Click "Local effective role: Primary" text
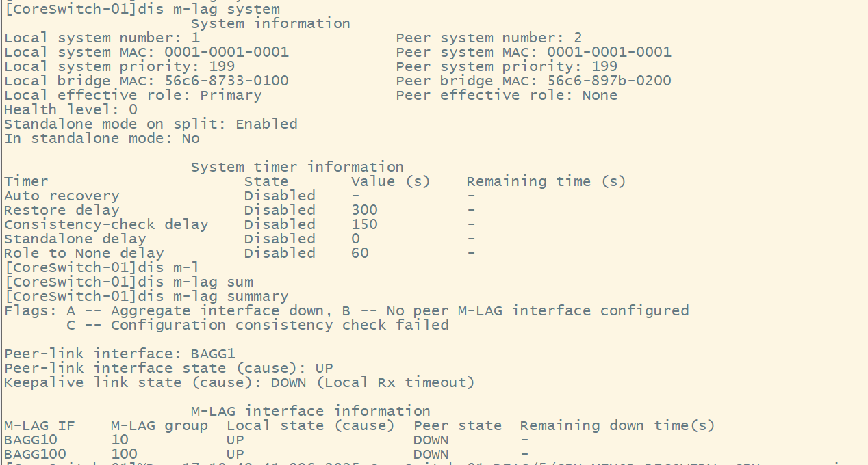This screenshot has height=465, width=868. click(x=133, y=95)
